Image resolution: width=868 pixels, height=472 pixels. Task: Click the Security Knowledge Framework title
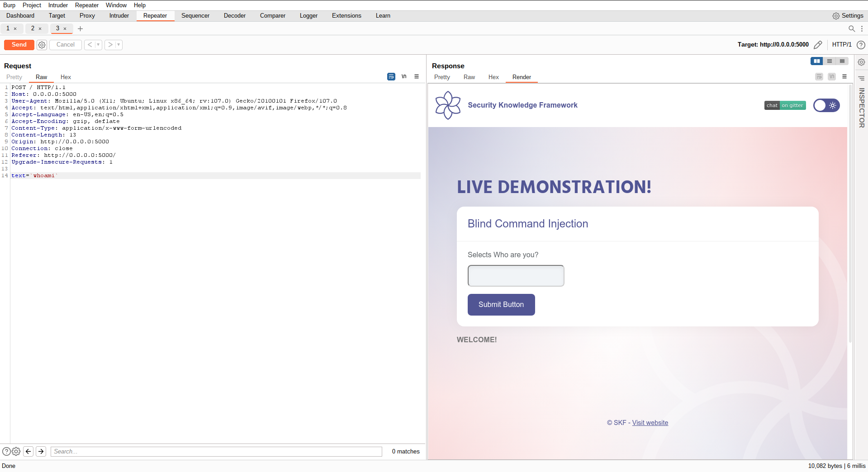click(522, 105)
